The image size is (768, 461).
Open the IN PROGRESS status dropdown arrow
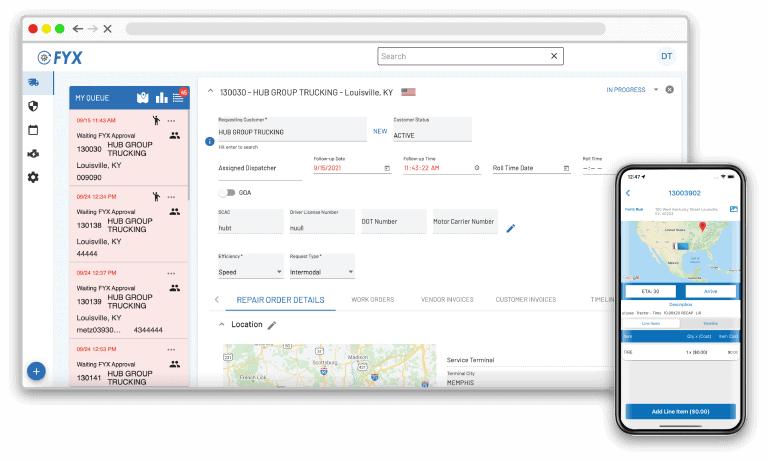(x=656, y=90)
